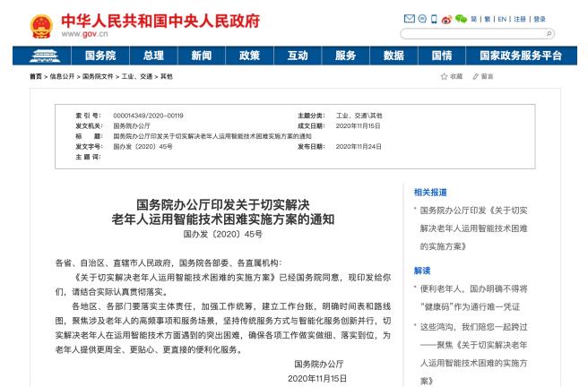The width and height of the screenshot is (588, 387).
Task: Click the mobile phone icon
Action: [x=434, y=18]
